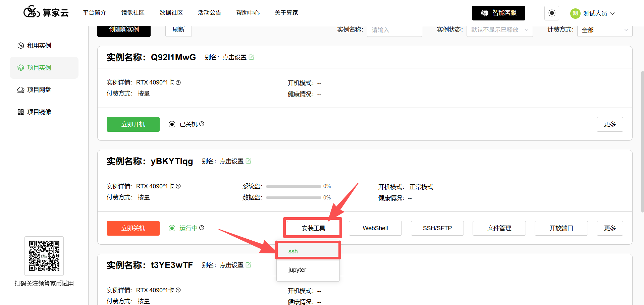Open the 平台简介 nav item
The height and width of the screenshot is (305, 644).
tap(95, 13)
